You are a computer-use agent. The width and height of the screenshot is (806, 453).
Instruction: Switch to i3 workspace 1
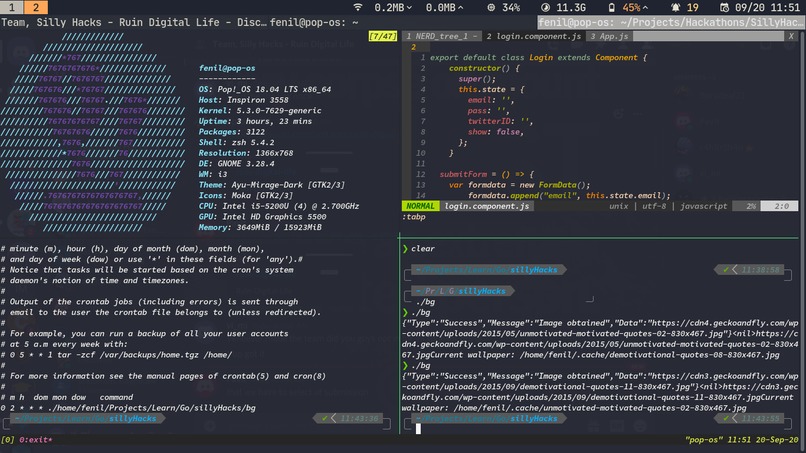11,7
